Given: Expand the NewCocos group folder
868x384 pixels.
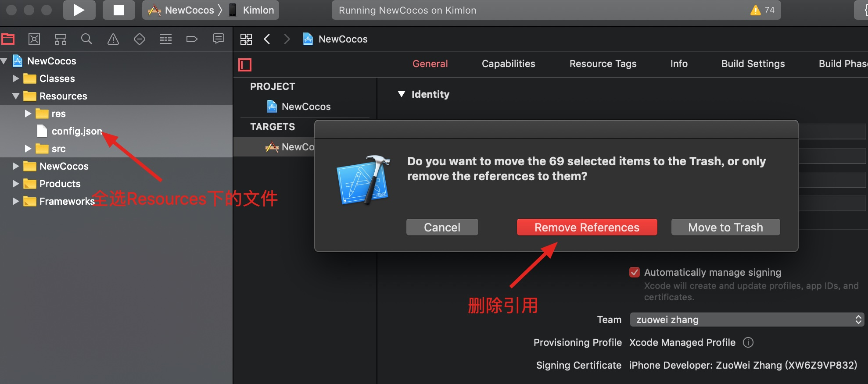Looking at the screenshot, I should point(15,166).
